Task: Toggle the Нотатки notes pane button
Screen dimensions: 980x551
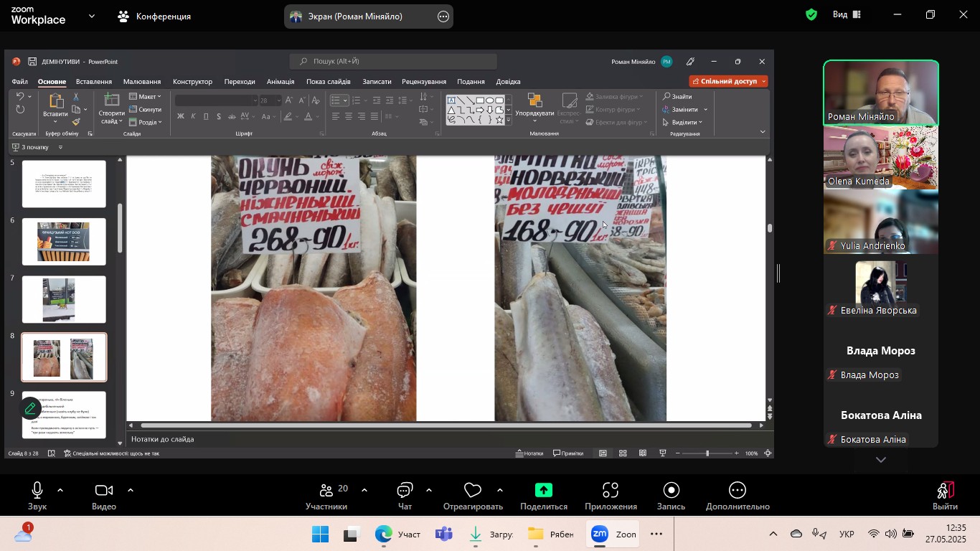Action: coord(529,453)
